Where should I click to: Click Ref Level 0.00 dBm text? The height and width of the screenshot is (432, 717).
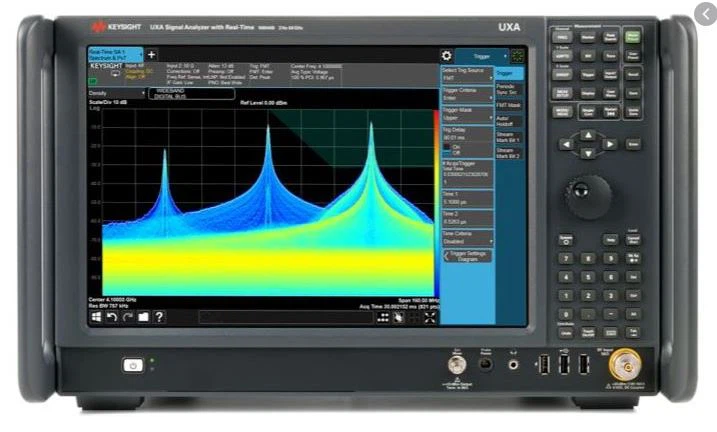pyautogui.click(x=264, y=103)
